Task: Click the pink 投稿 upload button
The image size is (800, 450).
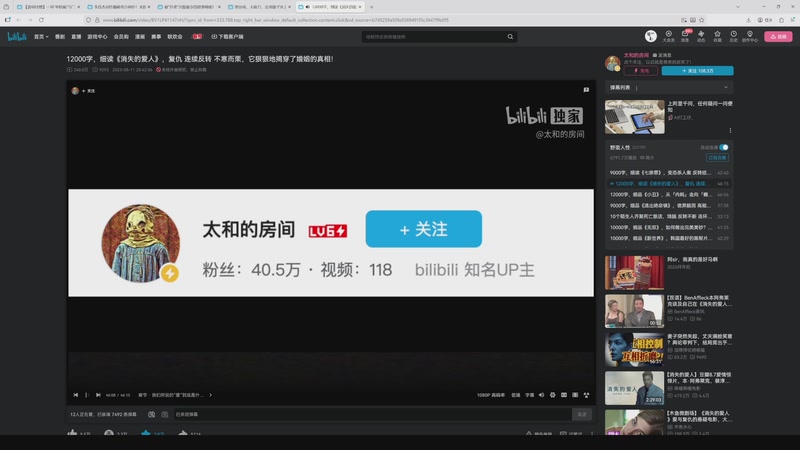Action: tap(778, 37)
